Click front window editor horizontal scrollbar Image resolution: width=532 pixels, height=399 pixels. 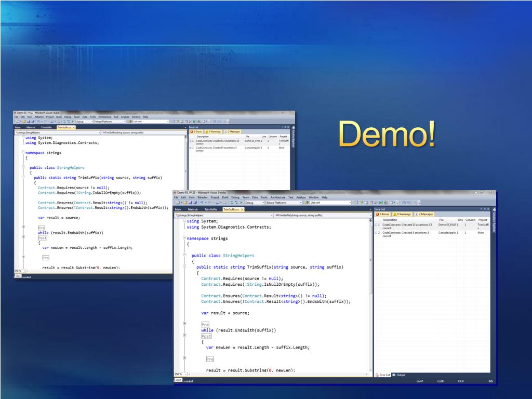277,374
